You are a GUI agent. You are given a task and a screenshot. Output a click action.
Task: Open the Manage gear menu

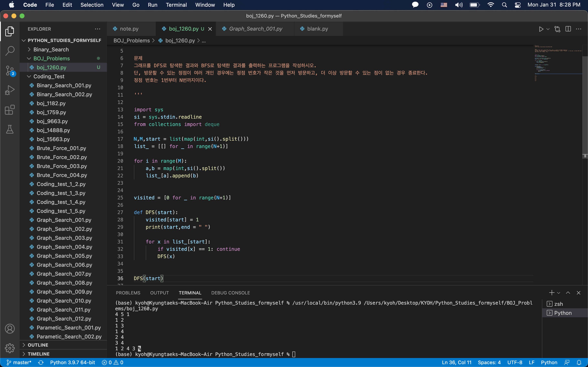click(x=10, y=348)
